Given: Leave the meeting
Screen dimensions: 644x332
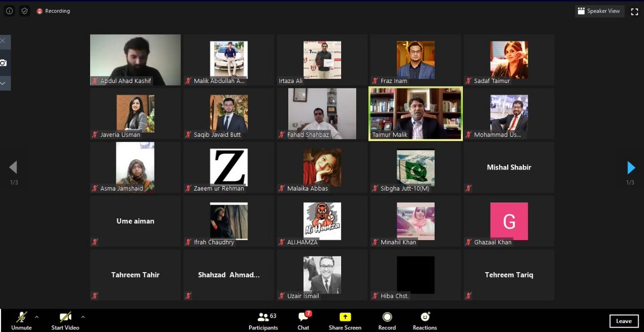Looking at the screenshot, I should [x=624, y=321].
